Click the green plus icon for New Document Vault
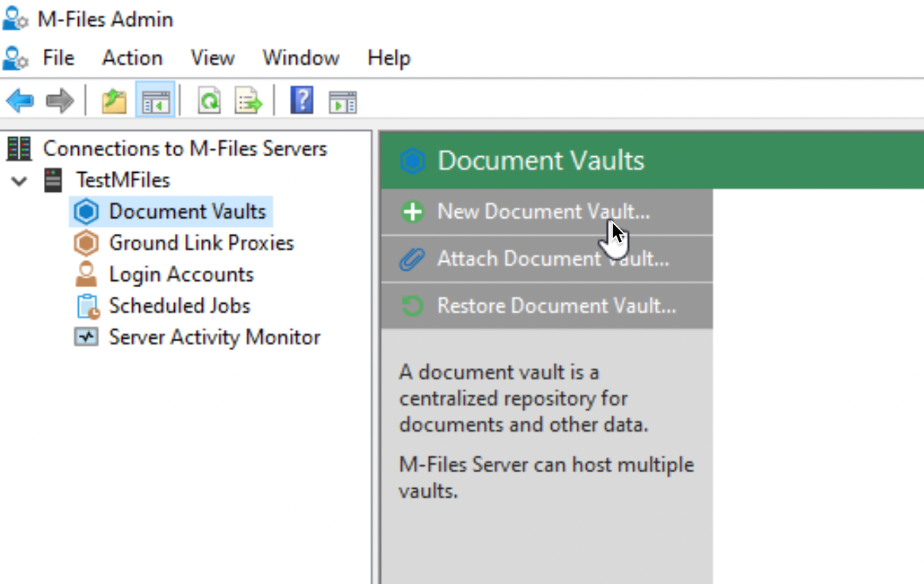This screenshot has width=924, height=584. point(412,212)
